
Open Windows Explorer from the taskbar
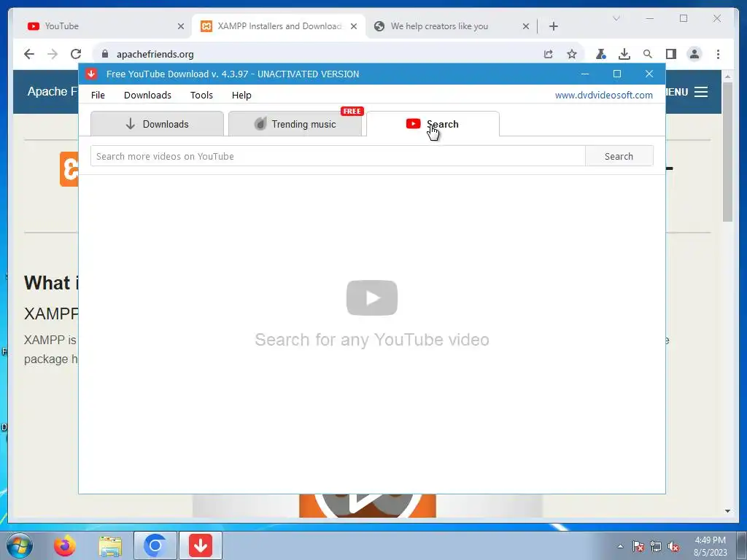coord(110,545)
